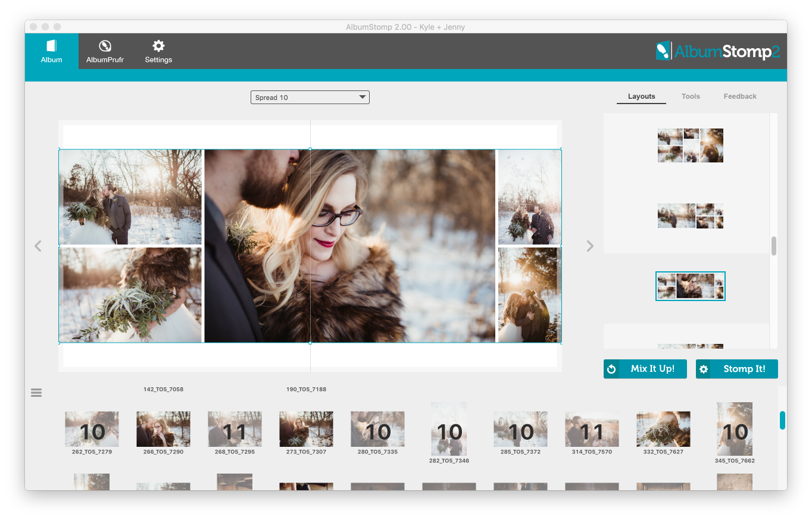Open Settings from the top bar
This screenshot has height=520, width=812.
(x=158, y=51)
